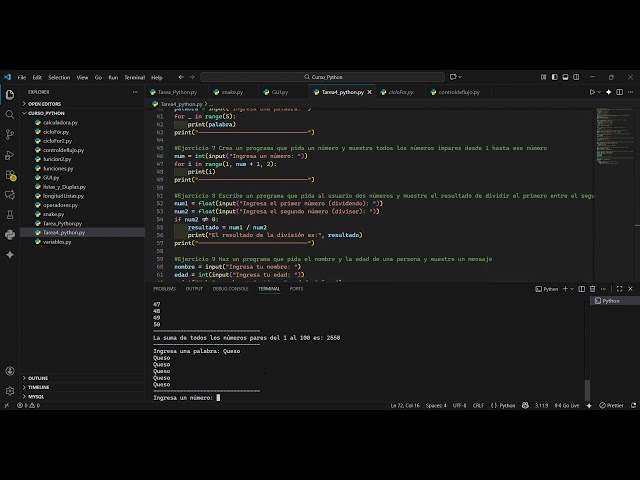The width and height of the screenshot is (640, 480).
Task: Click the Curso_Python command center search box
Action: 322,77
